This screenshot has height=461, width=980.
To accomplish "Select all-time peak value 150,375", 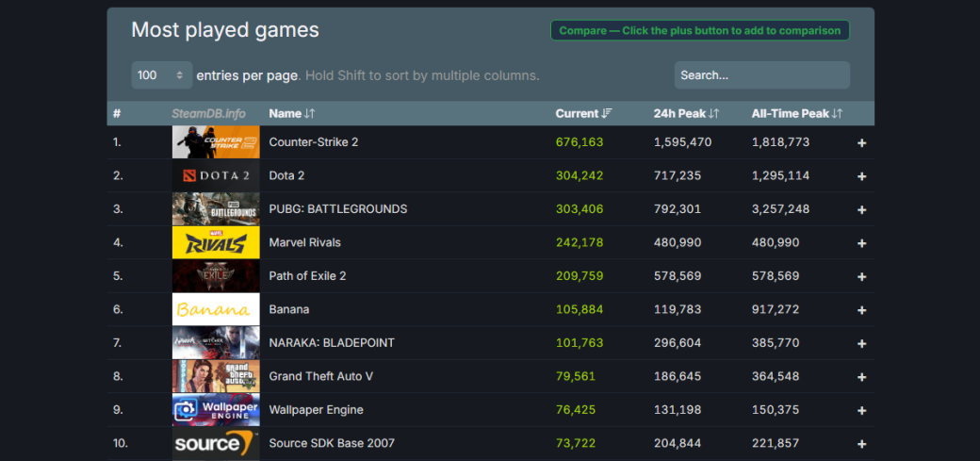I will click(x=776, y=410).
